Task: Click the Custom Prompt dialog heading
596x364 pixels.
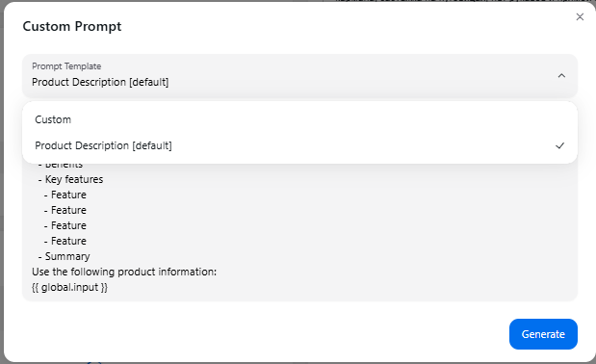Action: click(72, 26)
